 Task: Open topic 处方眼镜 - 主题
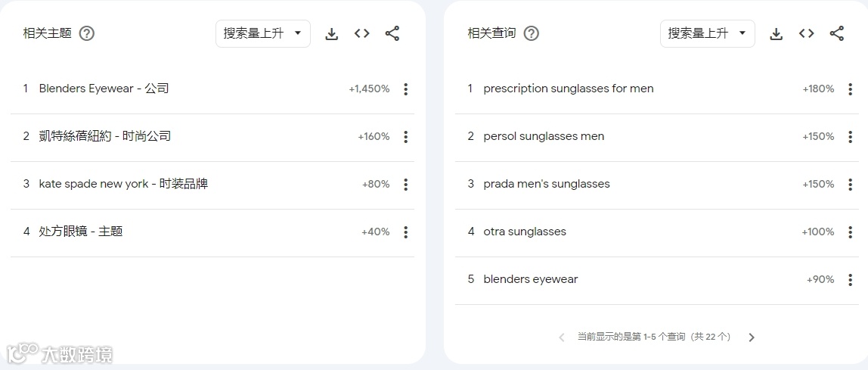click(81, 232)
